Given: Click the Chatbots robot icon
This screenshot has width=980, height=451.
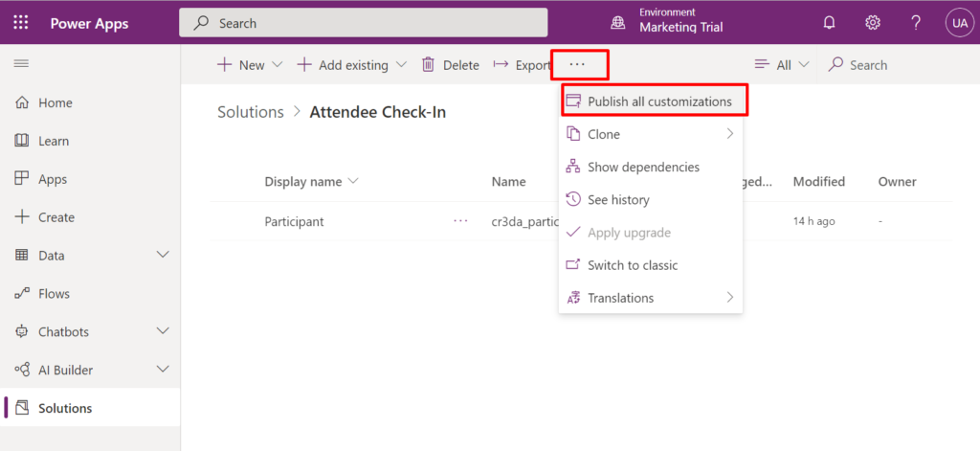Looking at the screenshot, I should 21,331.
